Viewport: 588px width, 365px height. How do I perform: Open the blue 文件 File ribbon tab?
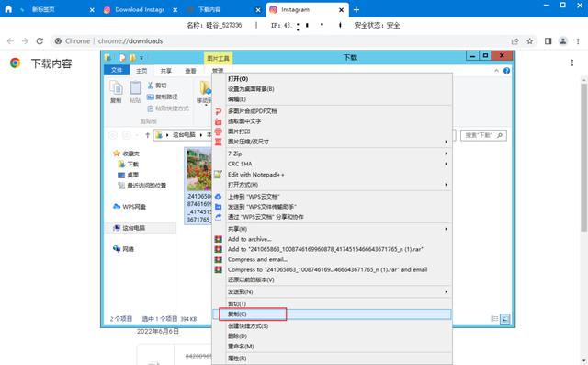tap(117, 70)
